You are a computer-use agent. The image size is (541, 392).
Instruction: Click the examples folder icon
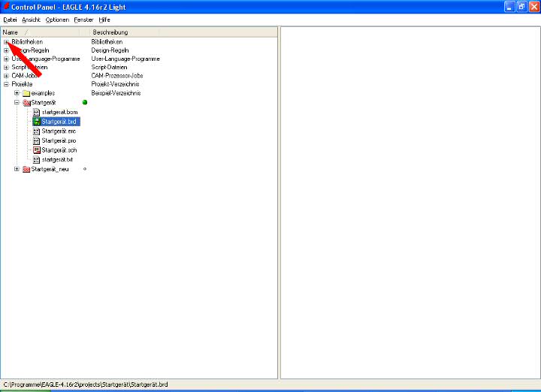tap(26, 93)
